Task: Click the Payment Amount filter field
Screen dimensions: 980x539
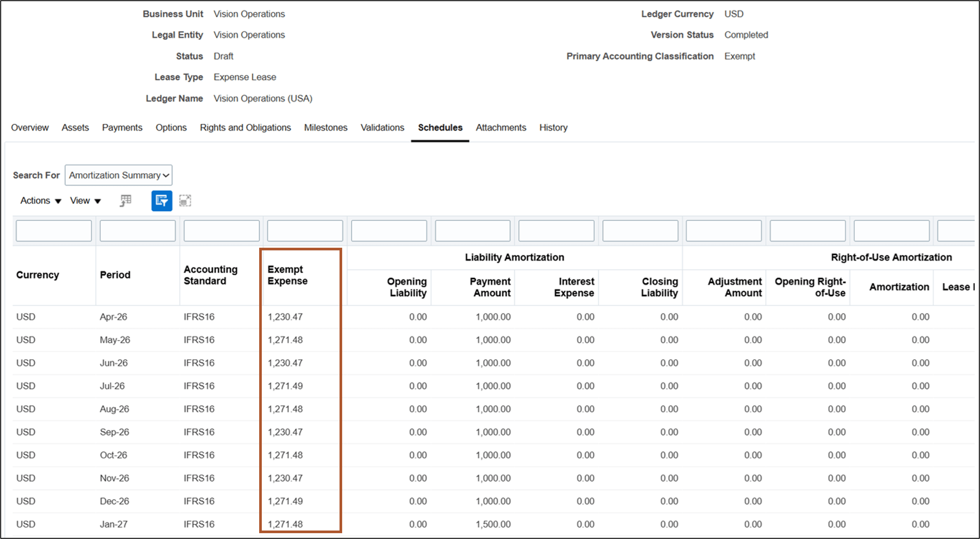Action: tap(472, 230)
